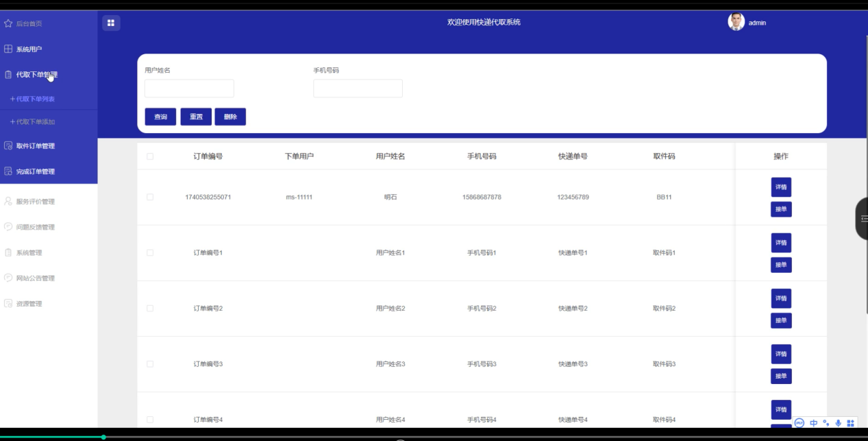868x441 pixels.
Task: Open 详情 for row 订单编号1
Action: coord(781,242)
